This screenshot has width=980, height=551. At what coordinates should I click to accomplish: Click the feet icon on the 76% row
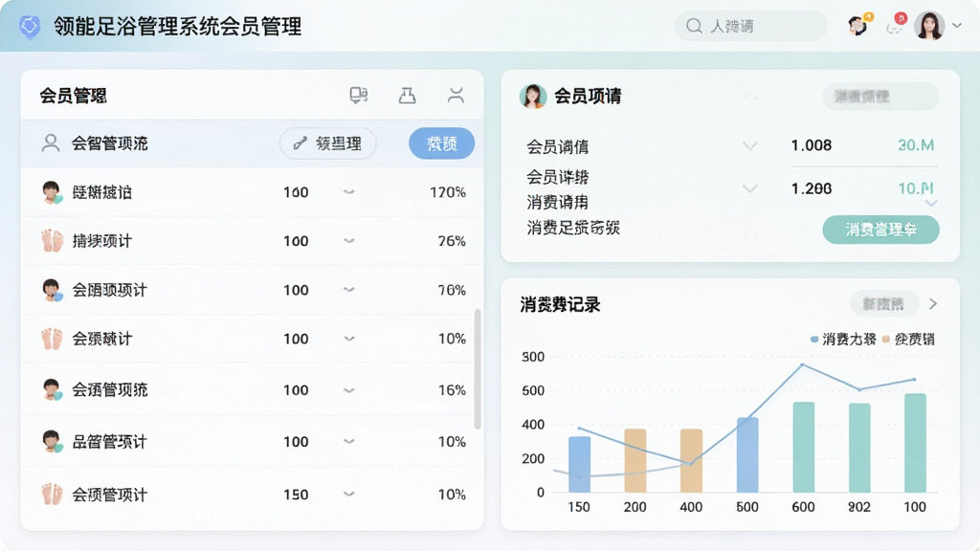point(53,240)
